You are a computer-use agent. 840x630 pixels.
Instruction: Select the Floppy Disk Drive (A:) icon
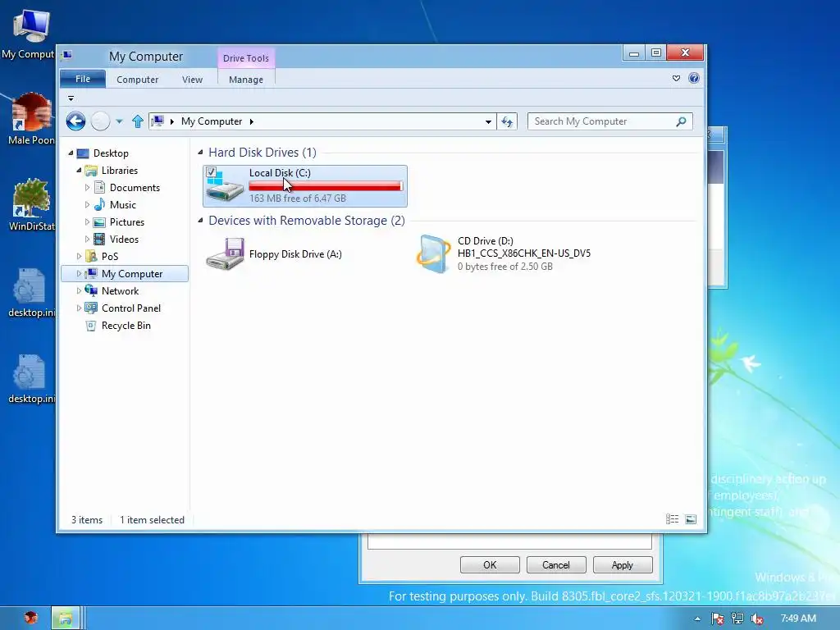pyautogui.click(x=225, y=254)
